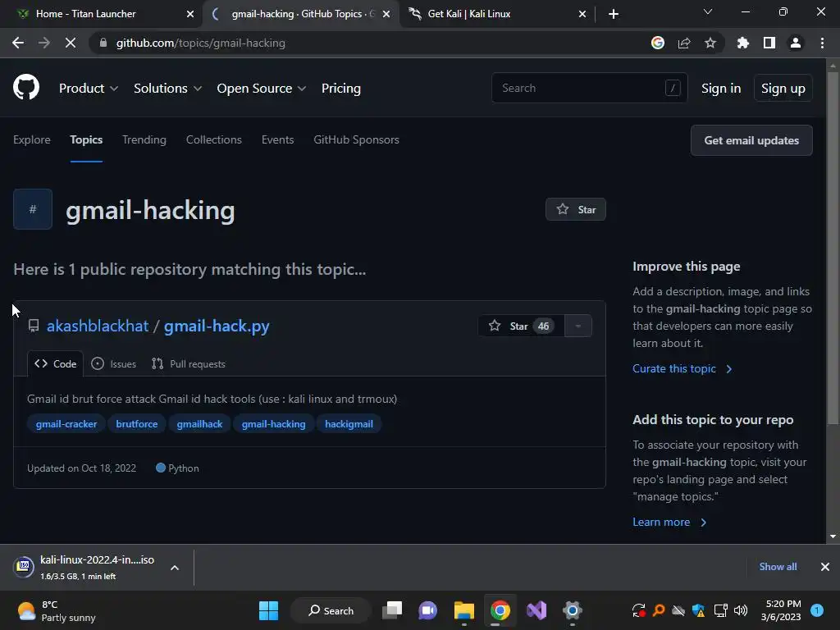
Task: Open the star list dropdown arrow
Action: coord(578,326)
